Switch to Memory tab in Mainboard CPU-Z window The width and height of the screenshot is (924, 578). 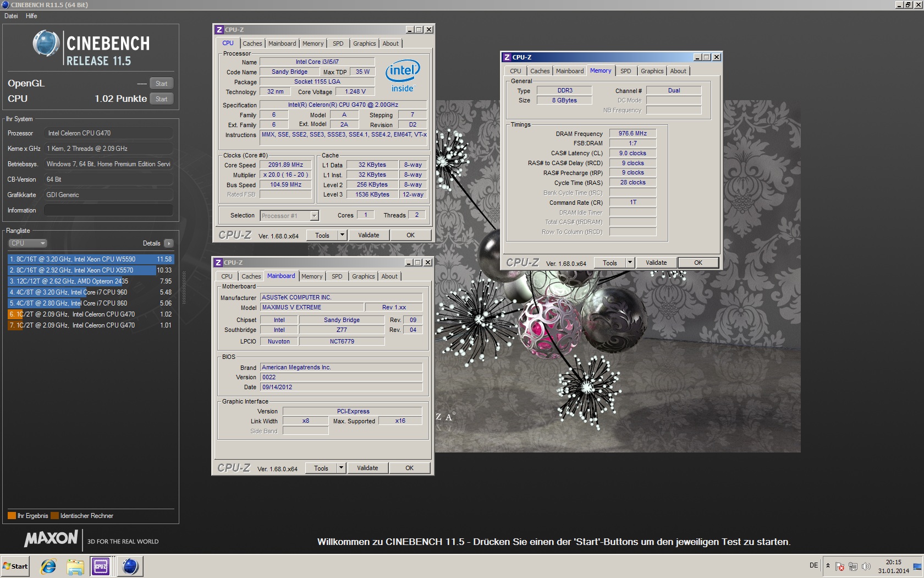312,276
